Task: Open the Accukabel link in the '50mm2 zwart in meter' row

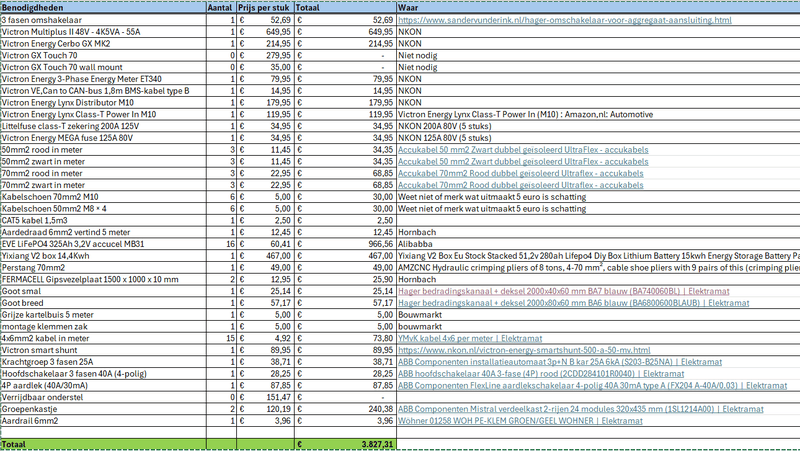Action: [x=523, y=161]
